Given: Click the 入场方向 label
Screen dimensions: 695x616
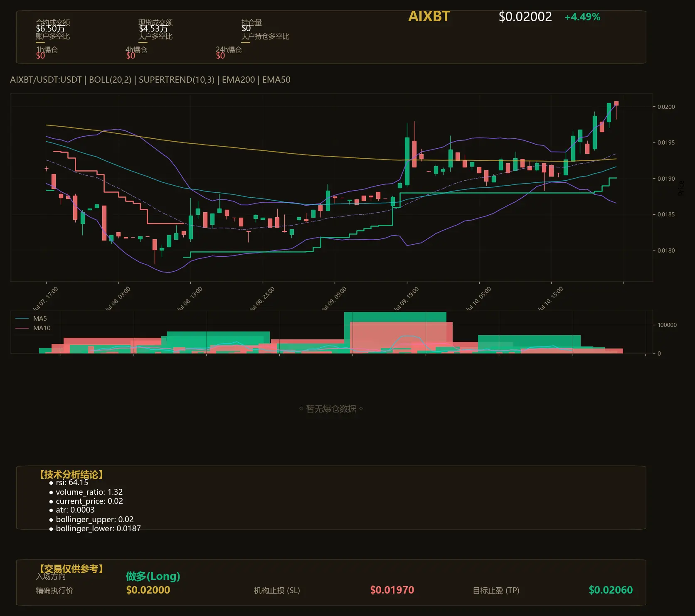Looking at the screenshot, I should pos(51,577).
